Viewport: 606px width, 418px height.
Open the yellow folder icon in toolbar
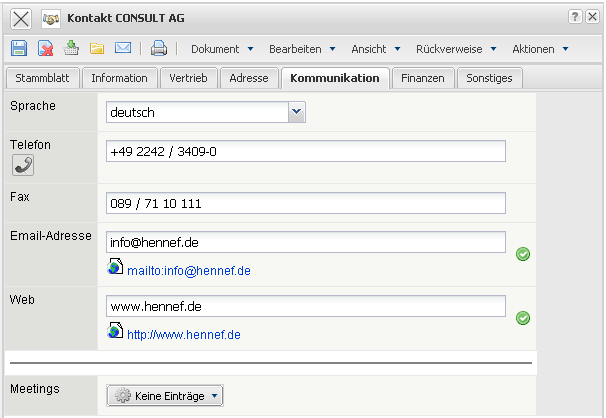(97, 48)
